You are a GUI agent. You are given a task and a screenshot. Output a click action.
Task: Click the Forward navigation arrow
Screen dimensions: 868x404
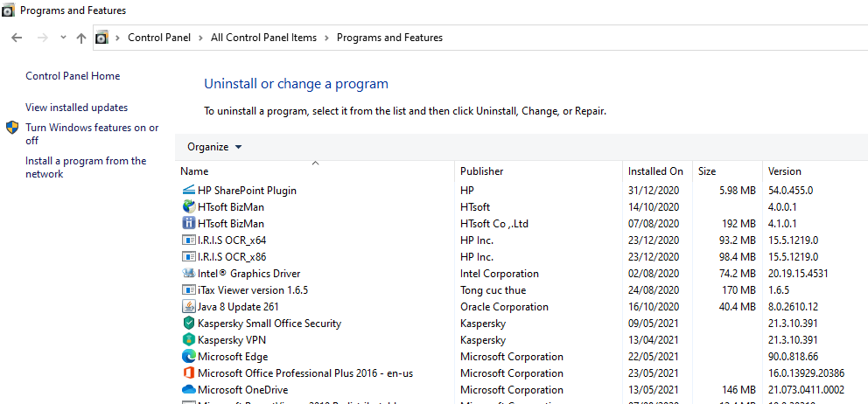click(42, 38)
